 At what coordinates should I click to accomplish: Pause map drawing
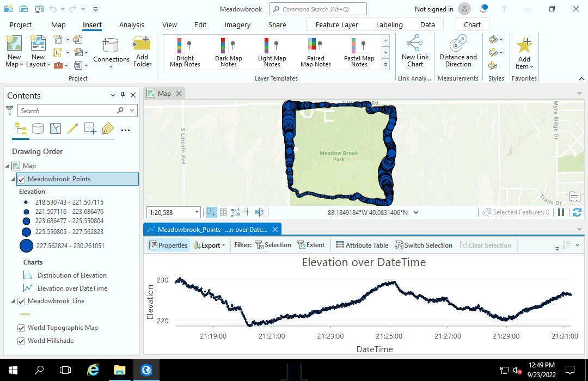pyautogui.click(x=561, y=212)
